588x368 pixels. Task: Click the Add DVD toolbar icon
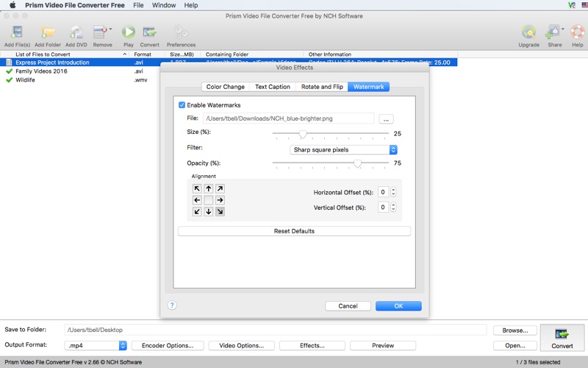point(76,32)
